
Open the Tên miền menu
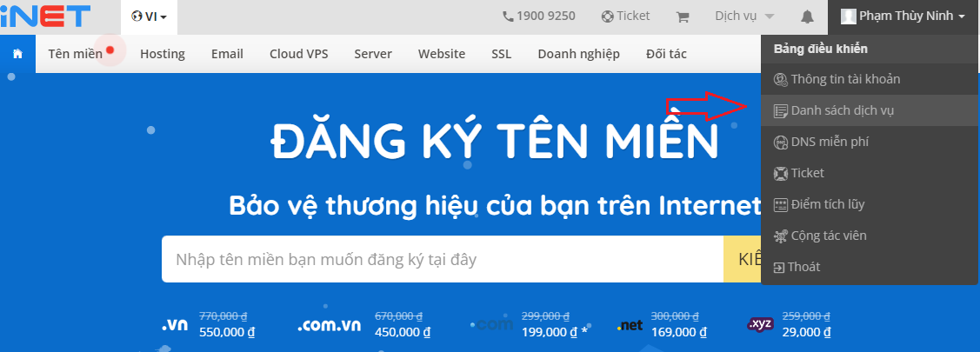tap(75, 54)
